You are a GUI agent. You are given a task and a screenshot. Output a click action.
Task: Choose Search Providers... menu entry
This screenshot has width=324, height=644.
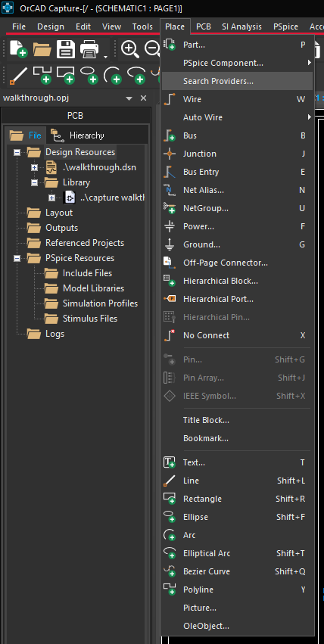point(238,81)
